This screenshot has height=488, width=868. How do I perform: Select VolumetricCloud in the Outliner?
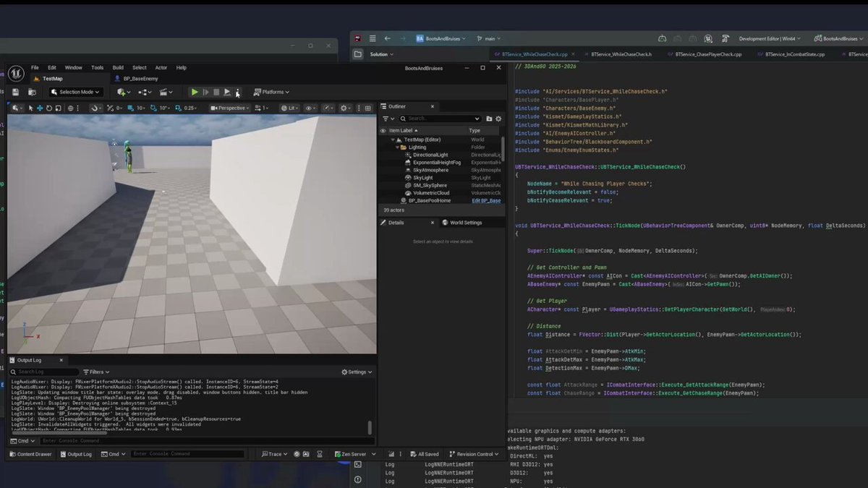431,193
